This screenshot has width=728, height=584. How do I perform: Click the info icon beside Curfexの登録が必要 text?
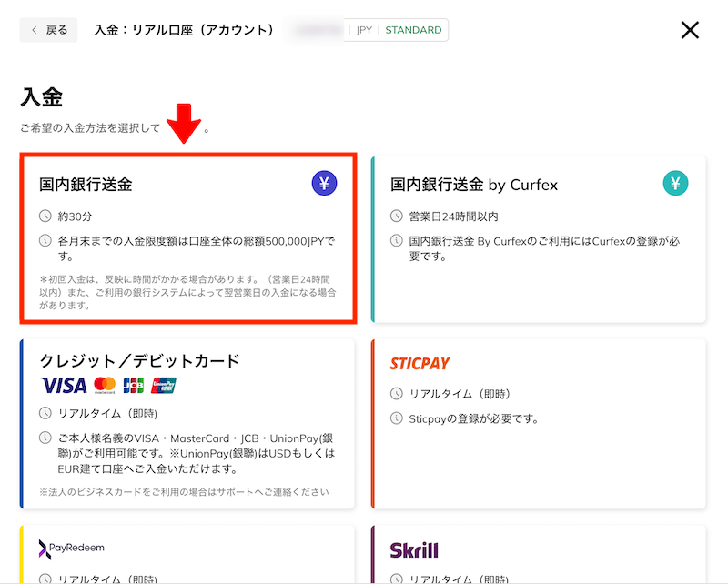coord(397,240)
